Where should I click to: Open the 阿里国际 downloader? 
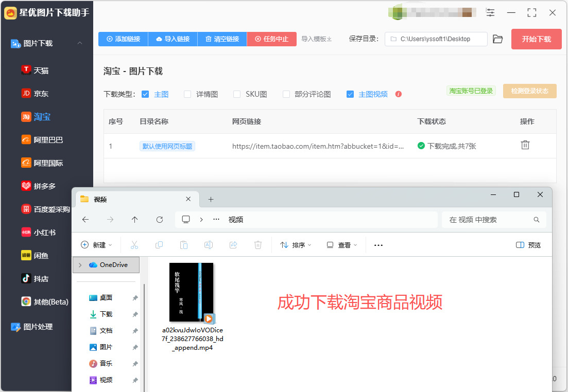point(42,163)
